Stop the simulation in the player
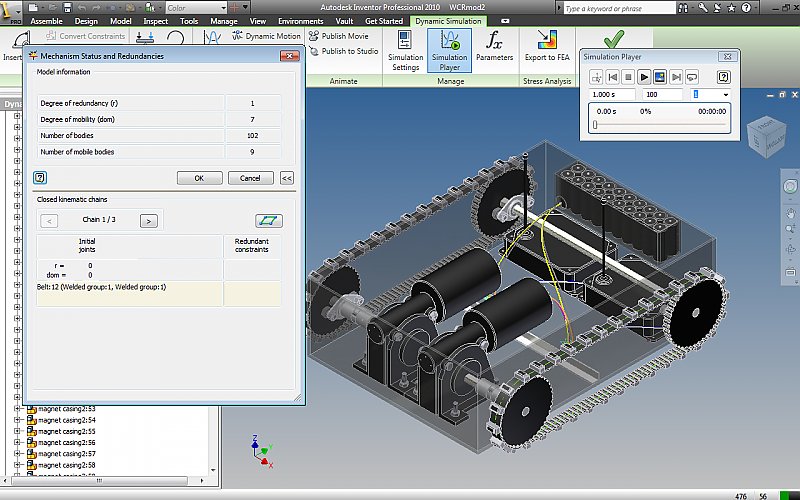Image resolution: width=800 pixels, height=500 pixels. [x=629, y=77]
